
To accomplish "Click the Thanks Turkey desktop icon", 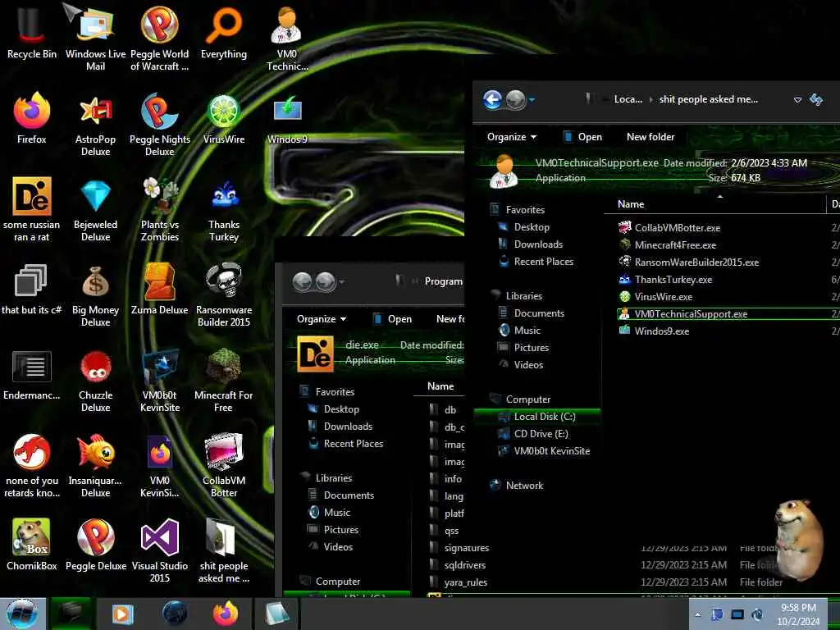I will [224, 209].
